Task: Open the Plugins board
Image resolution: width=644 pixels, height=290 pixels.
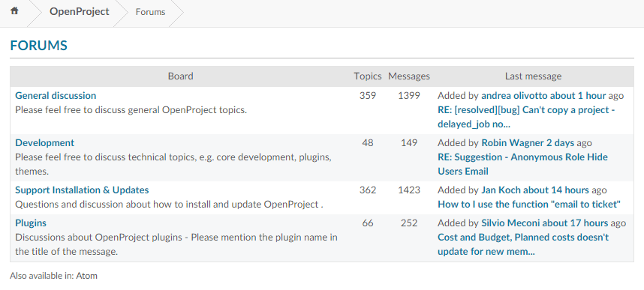Action: pyautogui.click(x=31, y=223)
